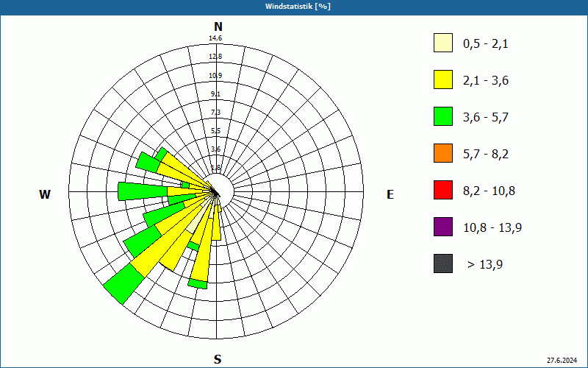Viewport: 588px width, 368px height.
Task: Click the '0,5 - 2,1' legend label
Action: click(x=486, y=44)
